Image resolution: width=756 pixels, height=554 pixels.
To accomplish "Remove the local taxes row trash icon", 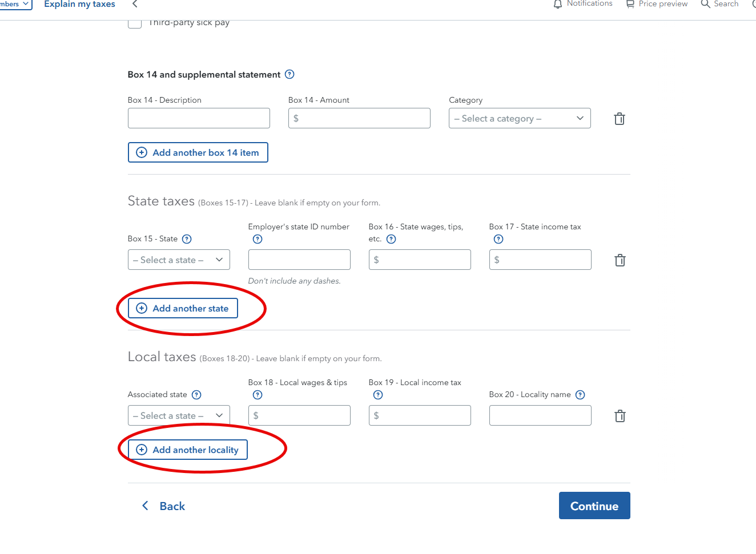I will click(620, 416).
